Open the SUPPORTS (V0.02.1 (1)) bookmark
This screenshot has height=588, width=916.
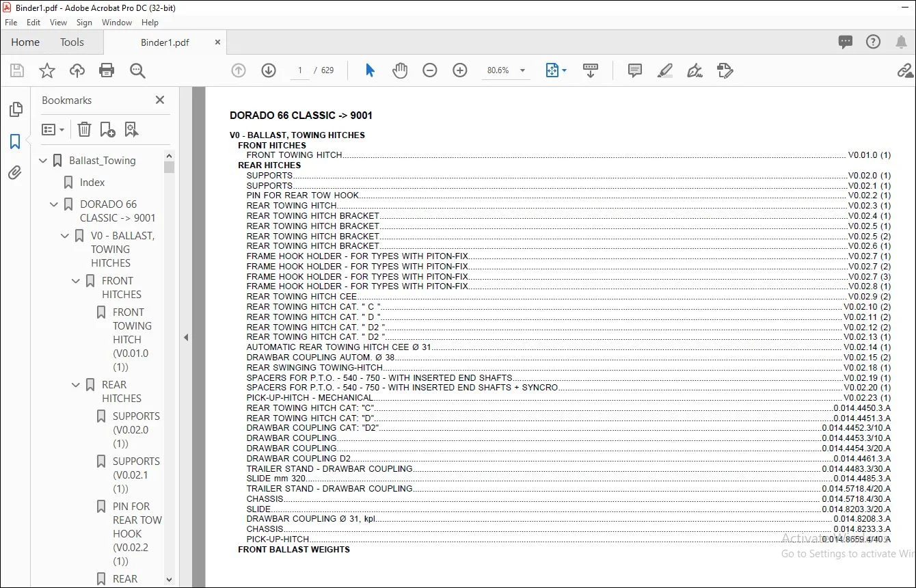tap(136, 475)
